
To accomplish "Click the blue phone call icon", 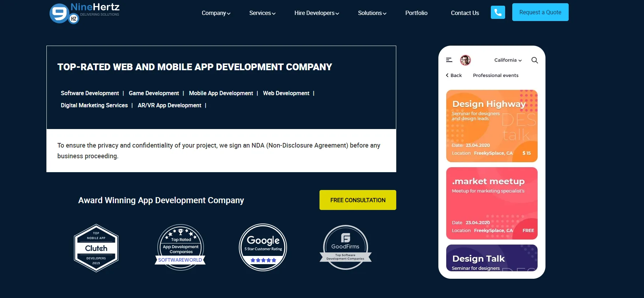I will pyautogui.click(x=498, y=12).
